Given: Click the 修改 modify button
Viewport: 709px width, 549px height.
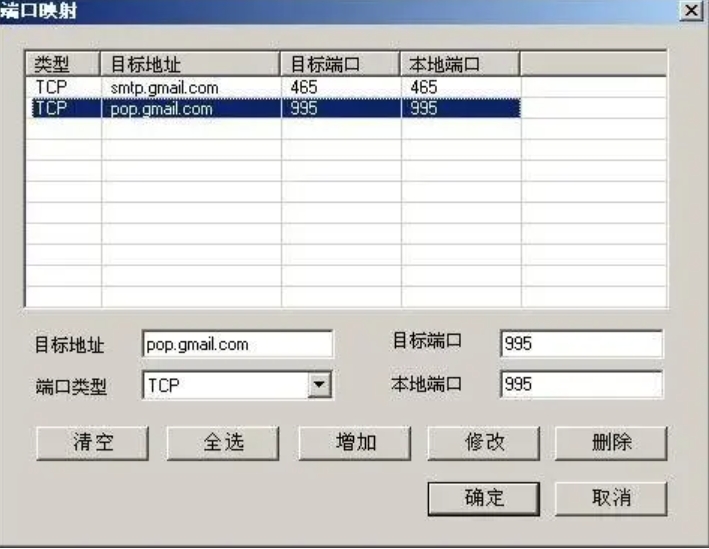Looking at the screenshot, I should pyautogui.click(x=484, y=443).
